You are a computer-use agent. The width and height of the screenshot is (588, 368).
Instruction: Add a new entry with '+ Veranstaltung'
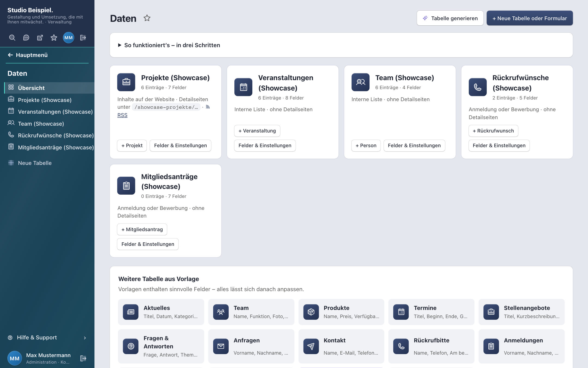coord(257,131)
